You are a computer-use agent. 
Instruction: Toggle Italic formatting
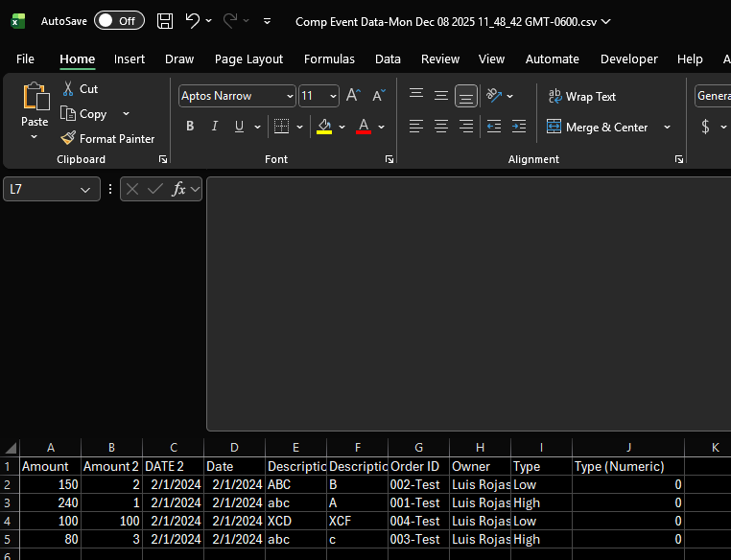[x=214, y=127]
